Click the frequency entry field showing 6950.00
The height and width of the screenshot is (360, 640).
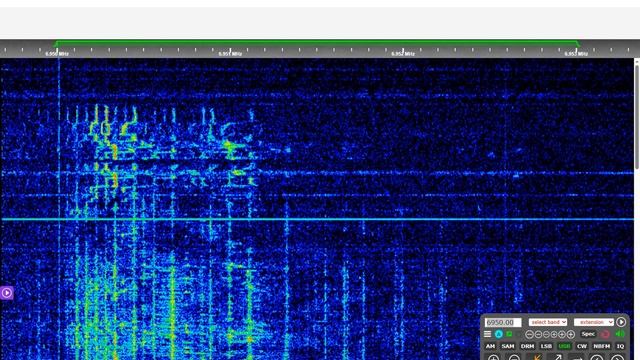click(x=503, y=322)
